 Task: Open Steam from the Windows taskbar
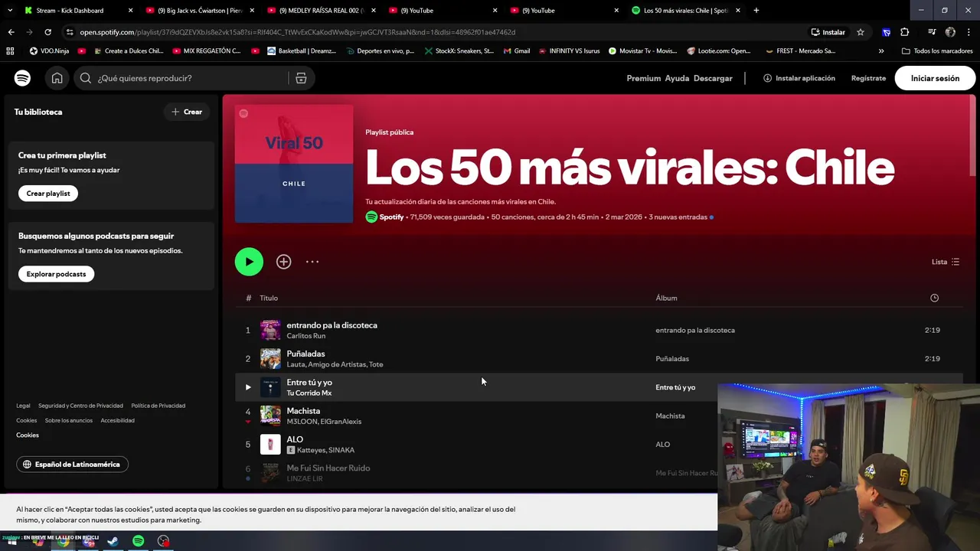click(113, 541)
